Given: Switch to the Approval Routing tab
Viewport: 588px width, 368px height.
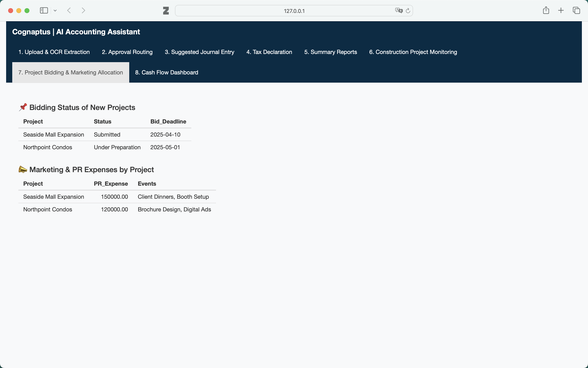Looking at the screenshot, I should [127, 52].
